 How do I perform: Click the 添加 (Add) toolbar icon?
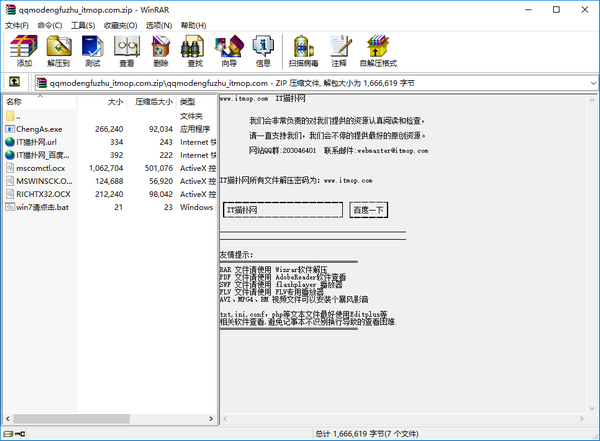point(24,51)
